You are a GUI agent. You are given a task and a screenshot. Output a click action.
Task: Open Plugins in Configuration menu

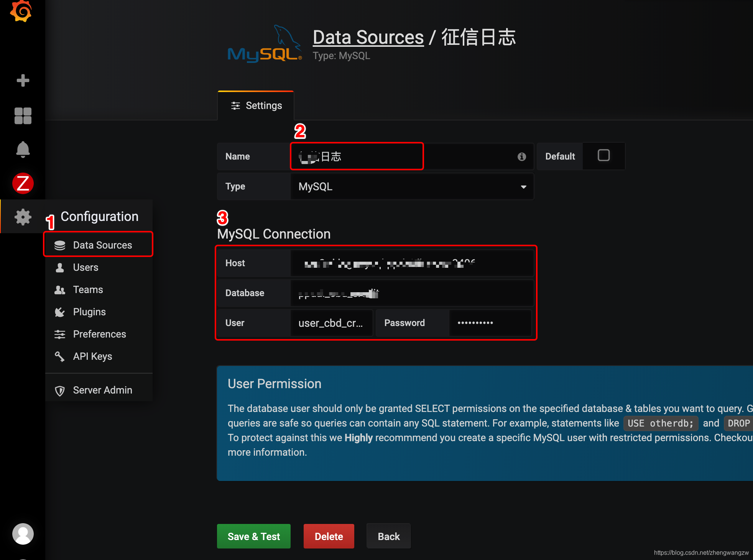pos(89,312)
